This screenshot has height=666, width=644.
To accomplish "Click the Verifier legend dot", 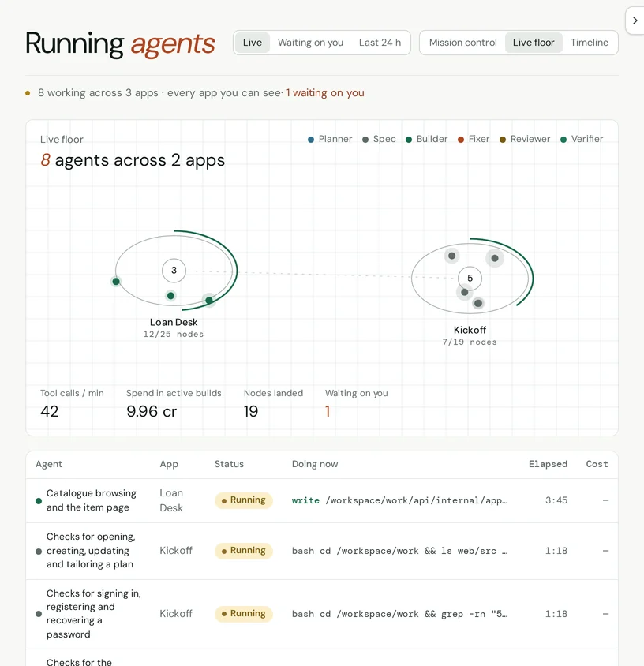I will pos(563,140).
